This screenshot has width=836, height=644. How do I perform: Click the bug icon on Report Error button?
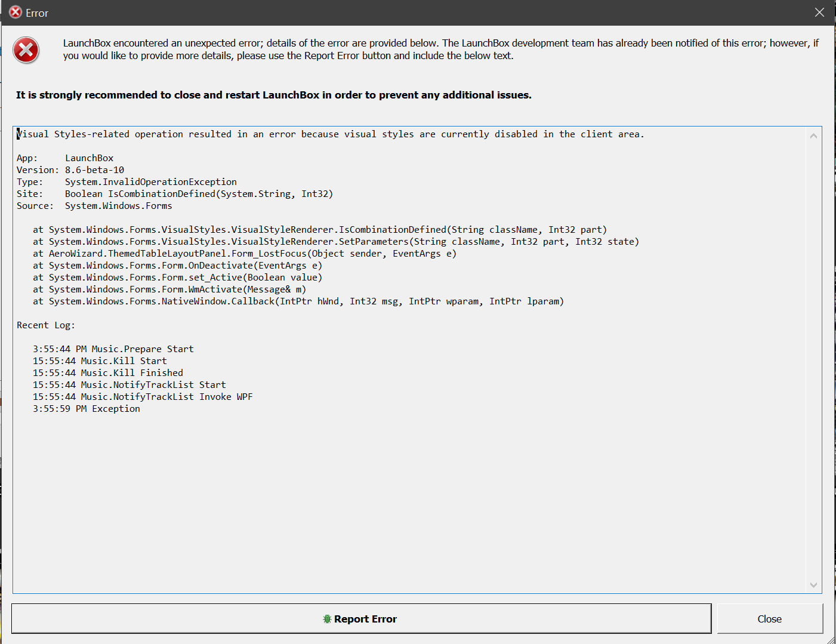pos(327,619)
